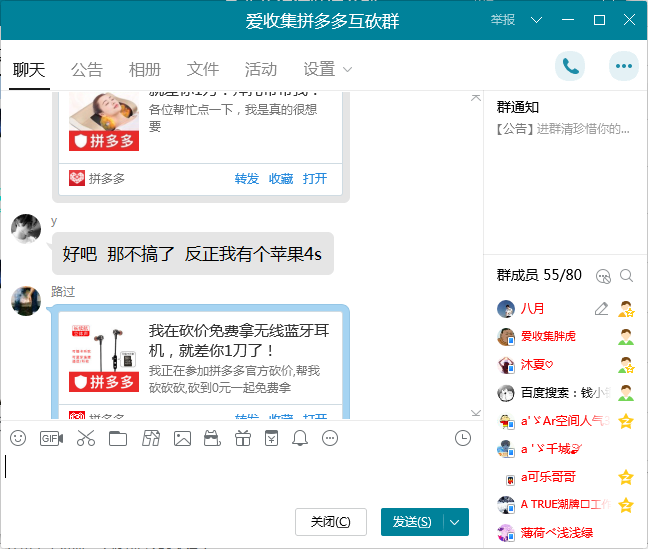Search group members with magnifier
648x549 pixels.
pyautogui.click(x=627, y=275)
